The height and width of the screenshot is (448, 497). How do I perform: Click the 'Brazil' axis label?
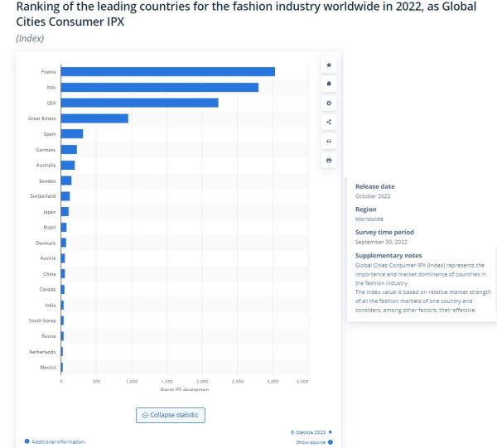coord(50,227)
